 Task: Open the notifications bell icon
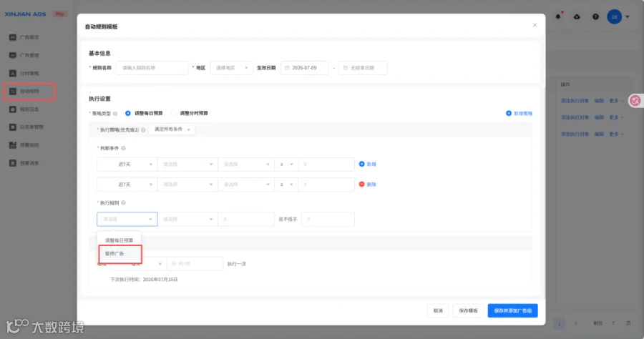click(x=557, y=17)
